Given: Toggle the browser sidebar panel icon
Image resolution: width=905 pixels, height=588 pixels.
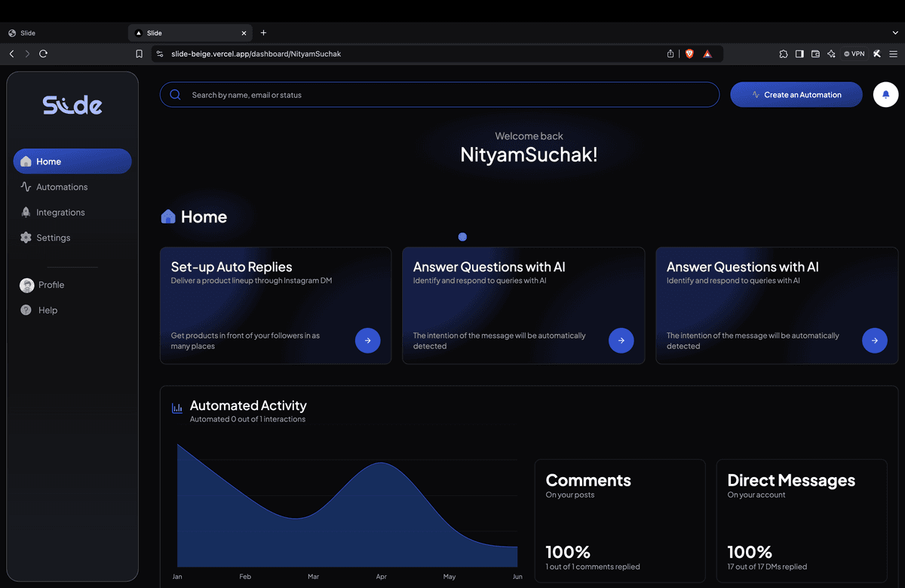Looking at the screenshot, I should [x=799, y=54].
